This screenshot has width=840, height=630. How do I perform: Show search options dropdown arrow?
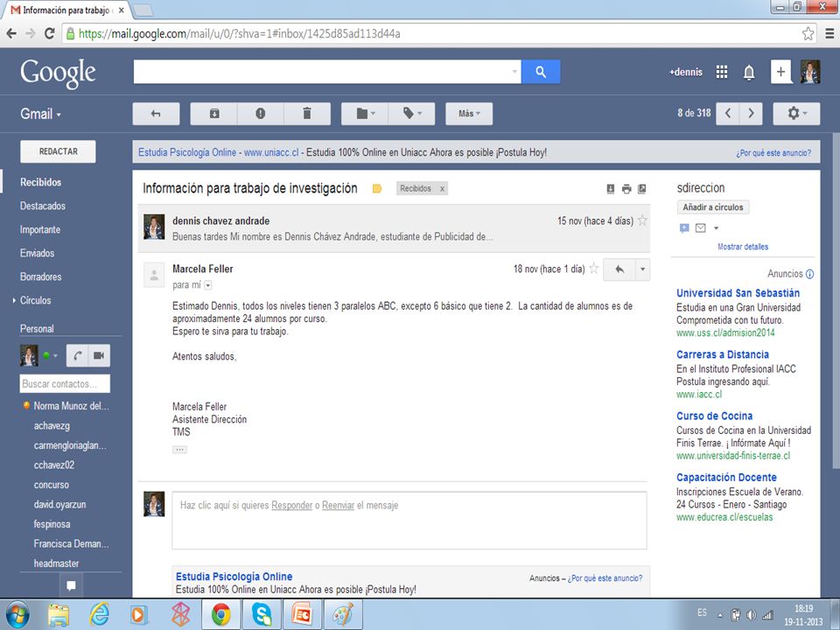pos(514,72)
